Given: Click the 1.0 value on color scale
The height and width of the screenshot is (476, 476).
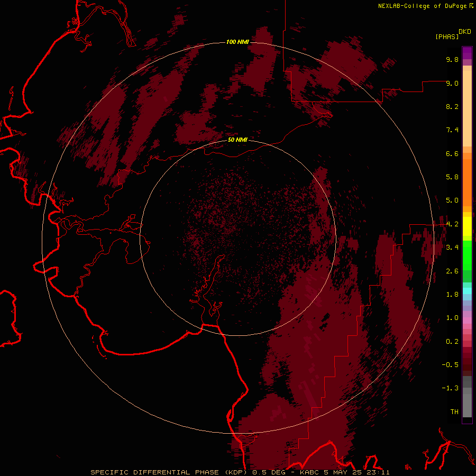Looking at the screenshot, I should pos(452,318).
